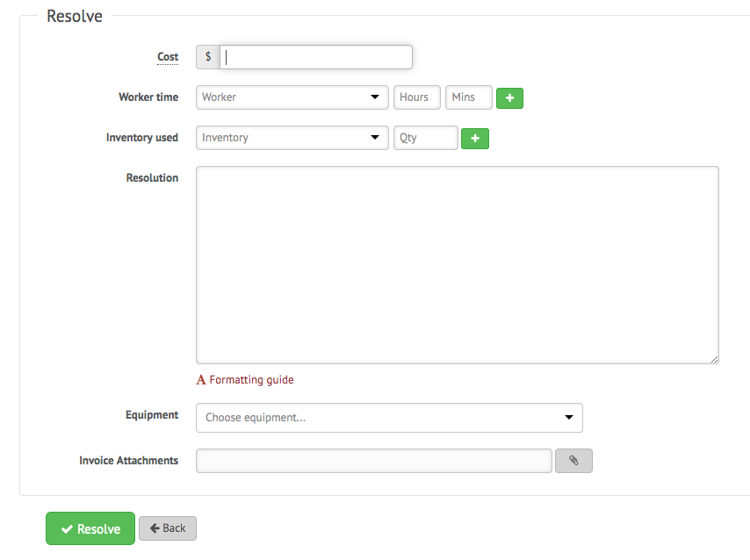The height and width of the screenshot is (560, 750).
Task: Click inside the Resolution text area
Action: 457,264
